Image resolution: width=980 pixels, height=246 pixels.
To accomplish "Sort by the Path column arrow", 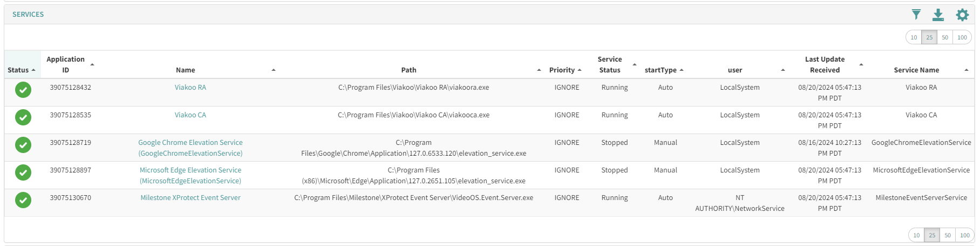I will coord(539,70).
